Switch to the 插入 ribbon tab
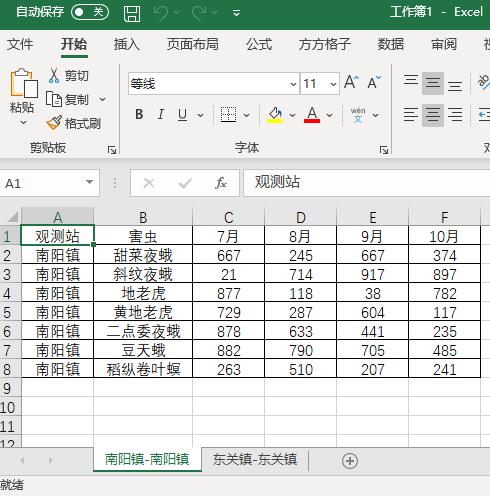Screen dimensions: 490x496 (127, 44)
